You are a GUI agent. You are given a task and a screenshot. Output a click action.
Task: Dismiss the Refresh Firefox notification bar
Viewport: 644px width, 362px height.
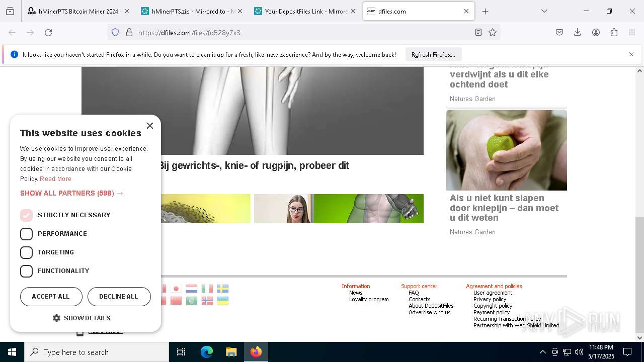click(x=631, y=54)
